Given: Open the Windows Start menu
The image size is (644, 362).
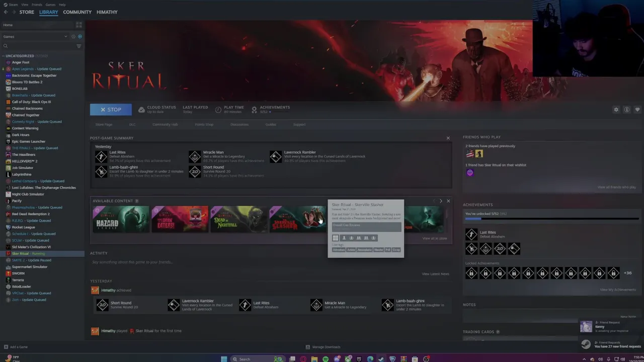Looking at the screenshot, I should [224, 359].
